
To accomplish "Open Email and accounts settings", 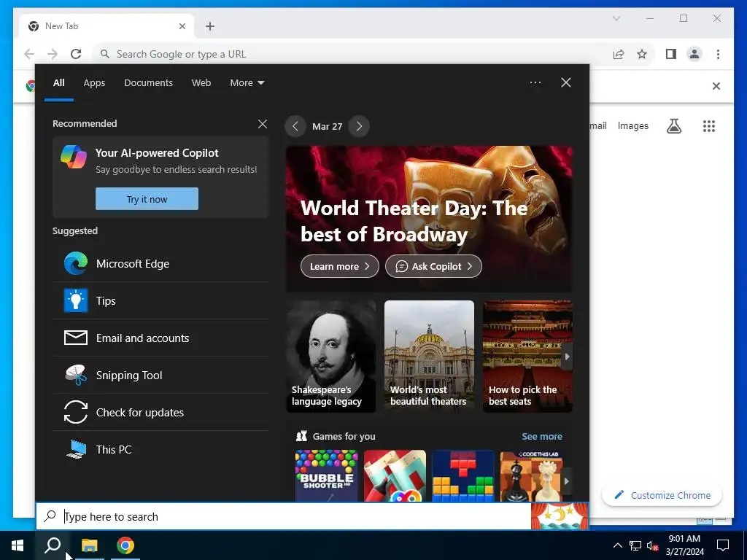I will [x=160, y=338].
